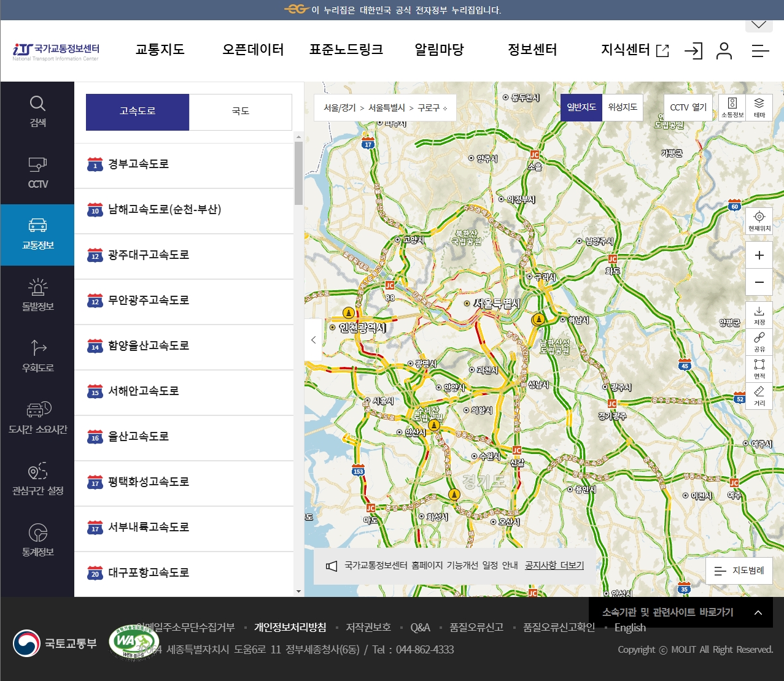The image size is (784, 681).
Task: Open the 교통지도 menu
Action: 160,50
